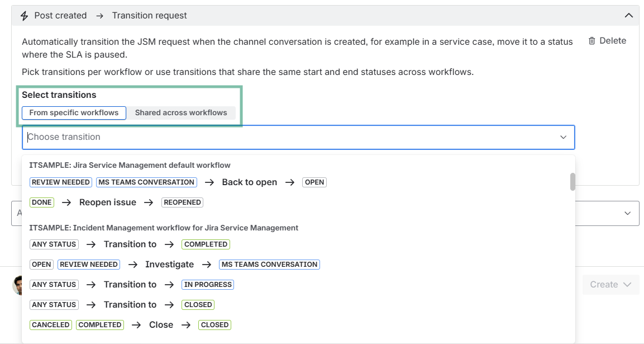Collapse the Post created rule panel
The width and height of the screenshot is (644, 344).
[628, 16]
